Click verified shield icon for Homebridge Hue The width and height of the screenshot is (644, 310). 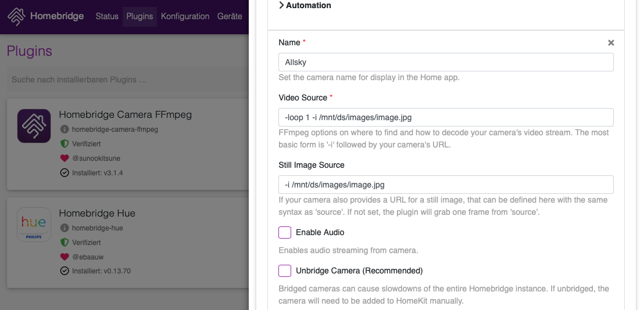(x=65, y=242)
